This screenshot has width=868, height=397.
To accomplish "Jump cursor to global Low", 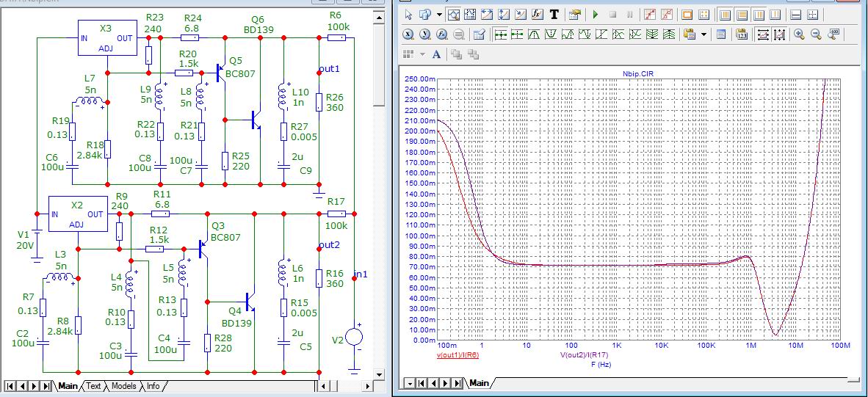I will click(x=585, y=34).
